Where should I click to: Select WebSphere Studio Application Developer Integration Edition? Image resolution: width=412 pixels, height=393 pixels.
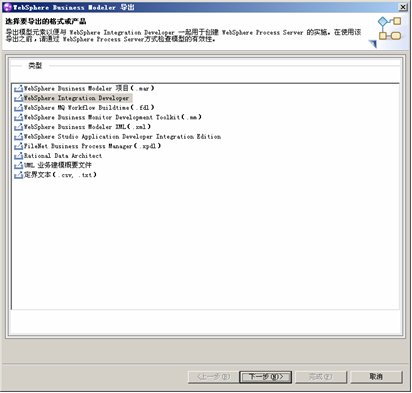click(x=122, y=137)
